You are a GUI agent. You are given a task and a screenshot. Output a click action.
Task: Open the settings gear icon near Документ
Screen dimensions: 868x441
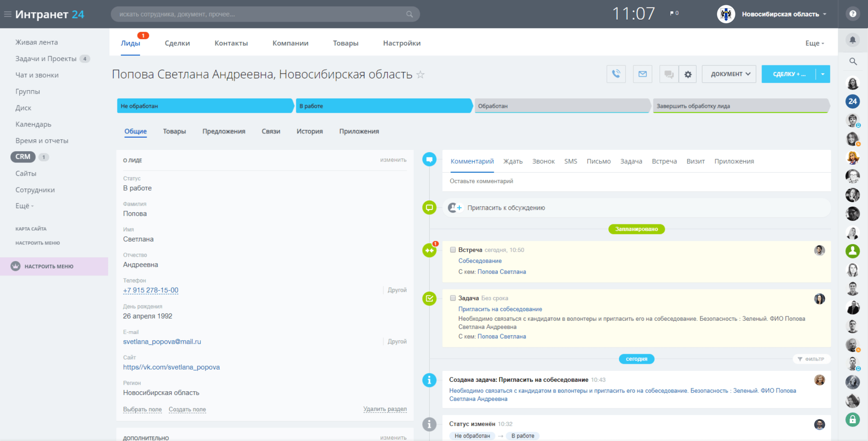(688, 75)
